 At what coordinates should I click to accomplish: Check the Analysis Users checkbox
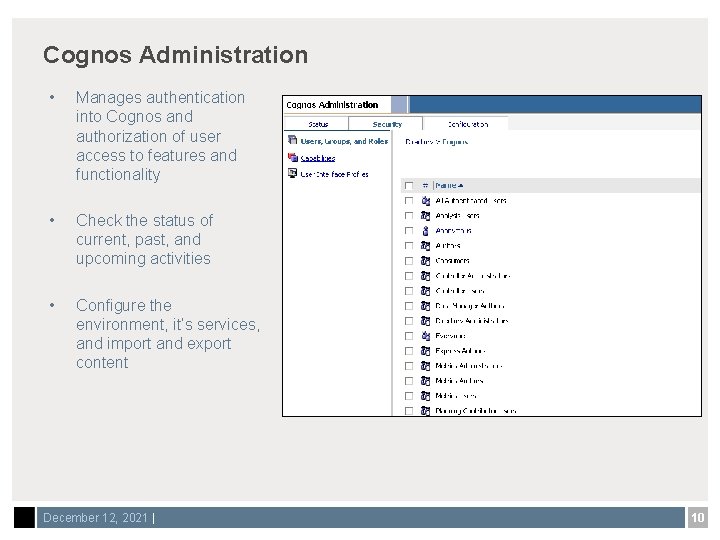click(x=409, y=216)
